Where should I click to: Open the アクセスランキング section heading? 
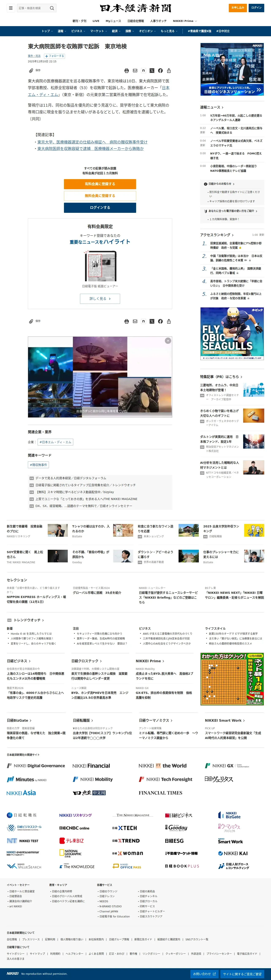[217, 235]
